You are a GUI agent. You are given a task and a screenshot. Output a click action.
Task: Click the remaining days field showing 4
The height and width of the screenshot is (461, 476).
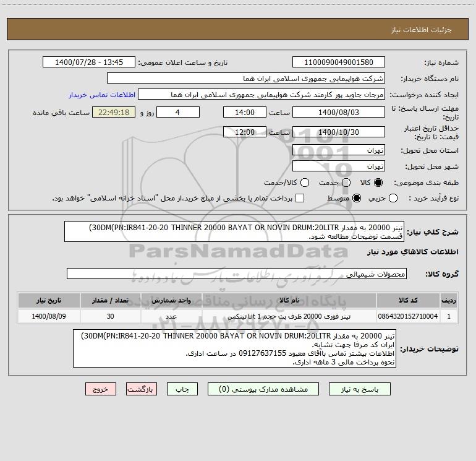[178, 112]
